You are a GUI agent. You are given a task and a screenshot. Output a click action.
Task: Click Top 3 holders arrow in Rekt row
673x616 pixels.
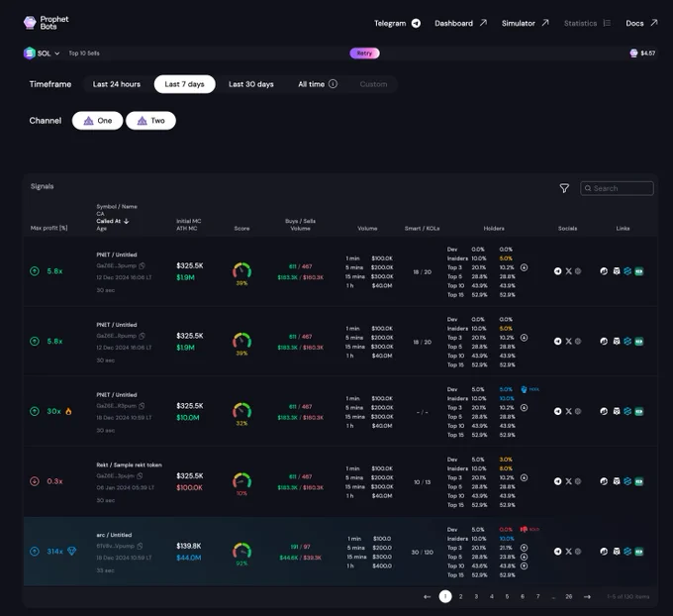[525, 477]
